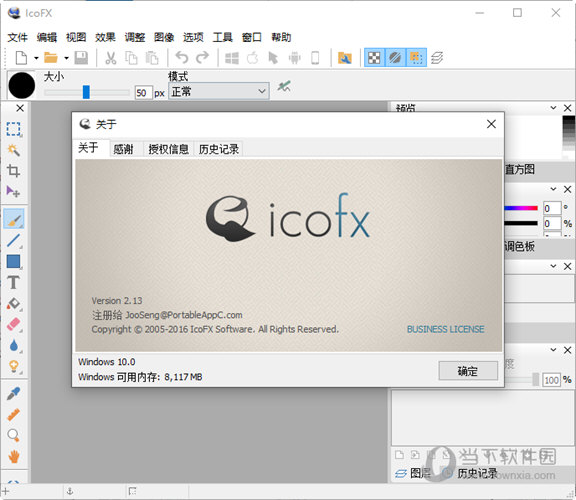Click the Apple icon creation button
This screenshot has width=576, height=500.
point(252,58)
